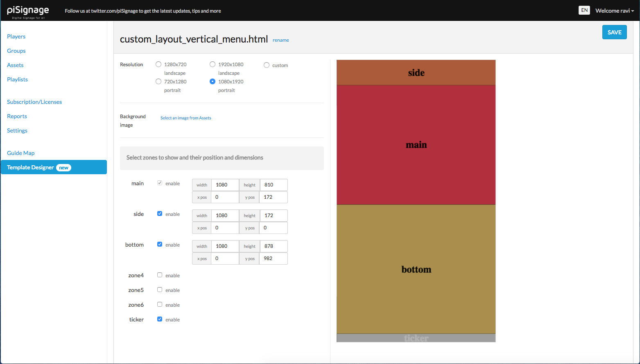The image size is (640, 364).
Task: Click the side zone x pos field
Action: (225, 228)
